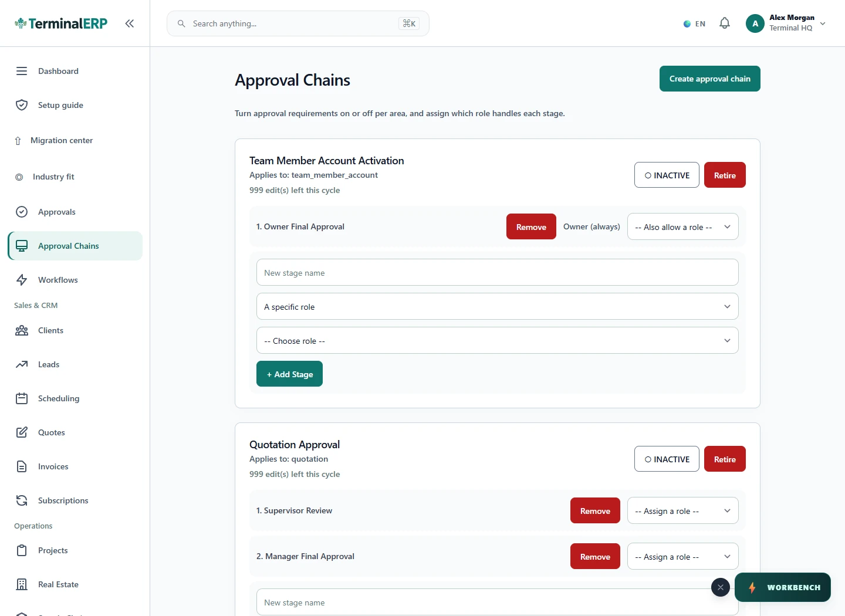Screen dimensions: 845x616
Task: Open role dropdown for Supervisor Review
Action: tap(683, 510)
